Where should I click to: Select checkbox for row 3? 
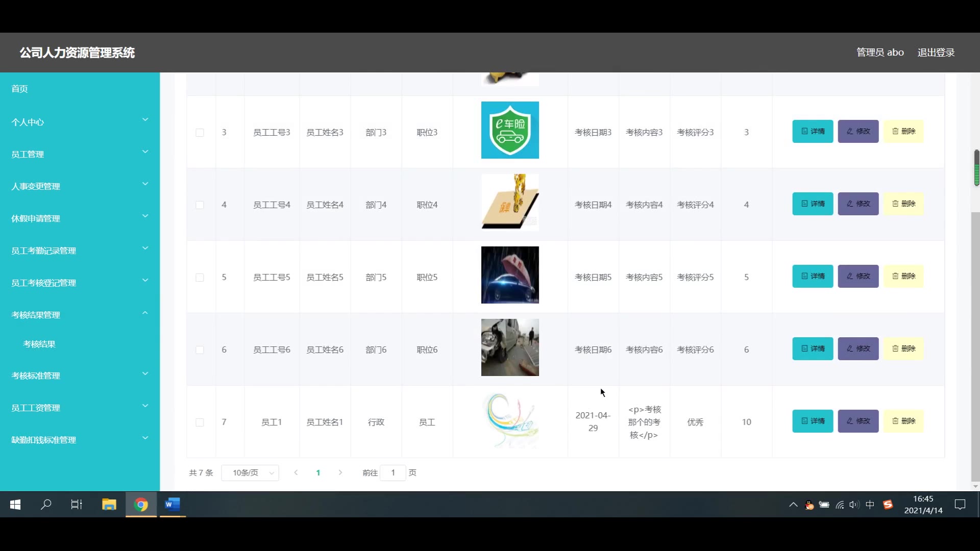tap(200, 133)
